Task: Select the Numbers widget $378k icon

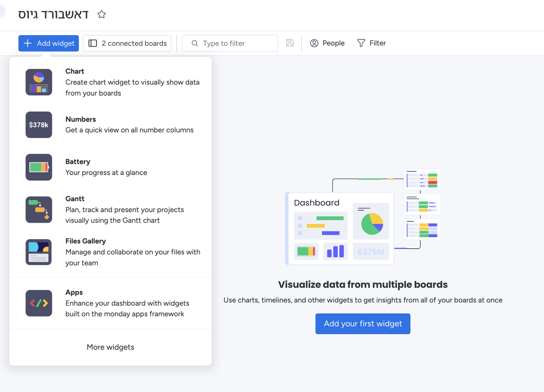Action: (x=39, y=125)
